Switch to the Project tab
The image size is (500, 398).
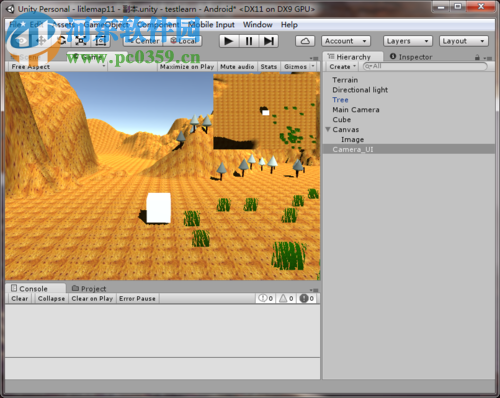pos(89,288)
